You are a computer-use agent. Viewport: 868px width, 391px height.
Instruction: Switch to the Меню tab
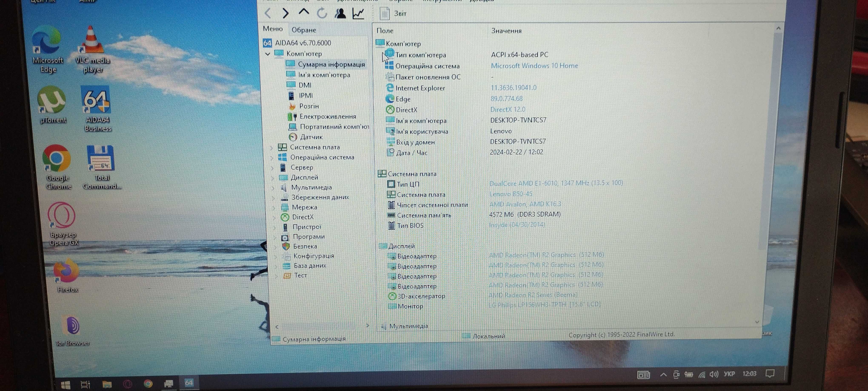[x=273, y=29]
